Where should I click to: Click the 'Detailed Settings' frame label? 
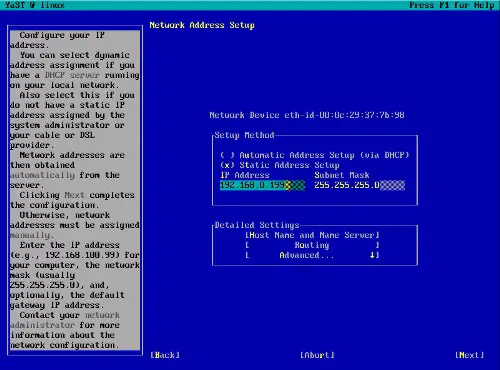(257, 225)
